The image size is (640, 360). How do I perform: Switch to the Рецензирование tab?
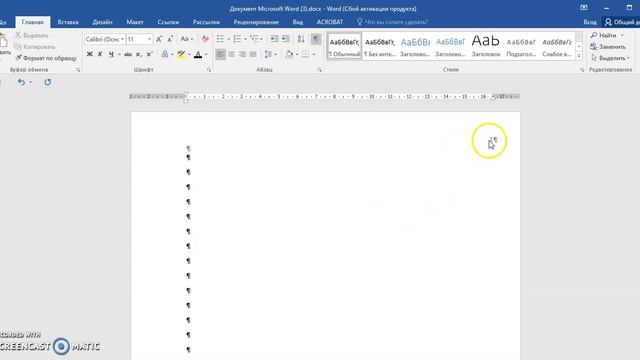coord(256,22)
